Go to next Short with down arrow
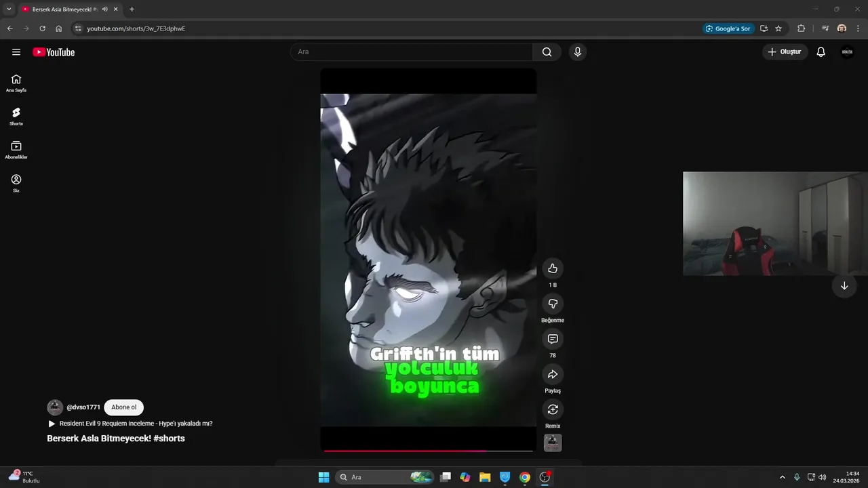 coord(844,286)
